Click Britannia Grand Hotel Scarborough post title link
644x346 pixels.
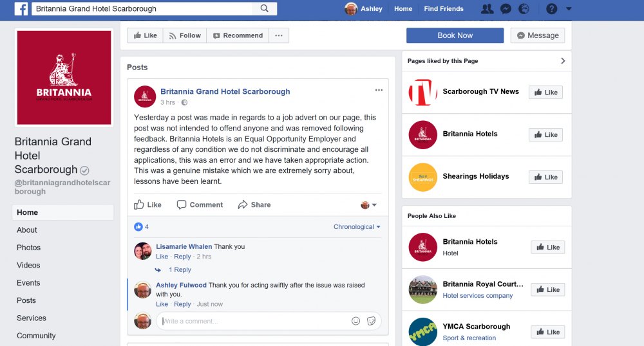[x=225, y=91]
